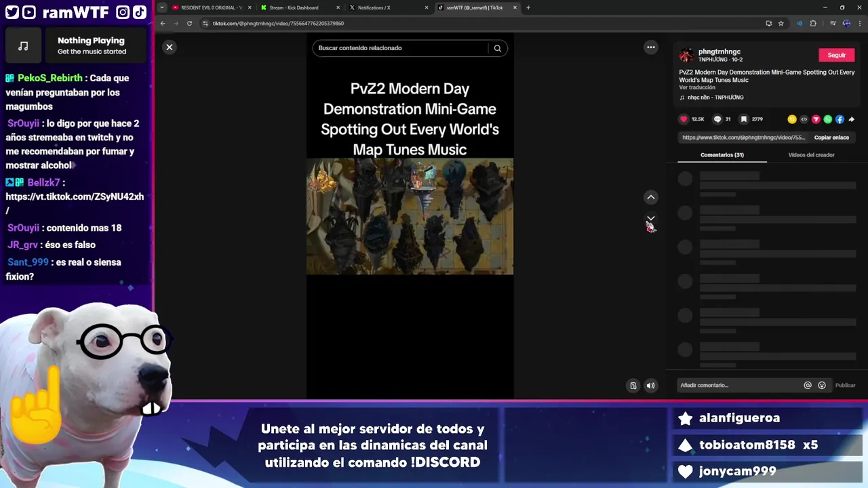This screenshot has height=488, width=868.
Task: Open the three-dots more options on video
Action: click(651, 47)
